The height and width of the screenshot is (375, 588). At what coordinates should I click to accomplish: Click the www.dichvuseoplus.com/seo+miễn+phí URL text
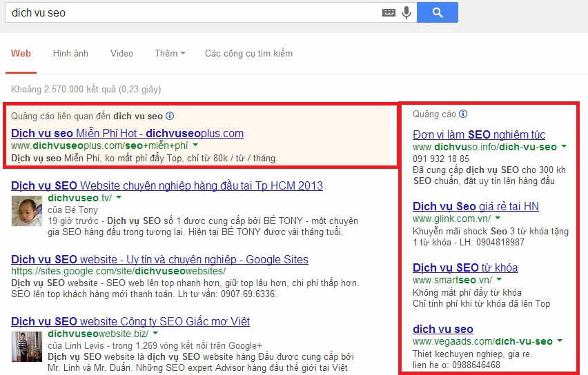[x=99, y=145]
